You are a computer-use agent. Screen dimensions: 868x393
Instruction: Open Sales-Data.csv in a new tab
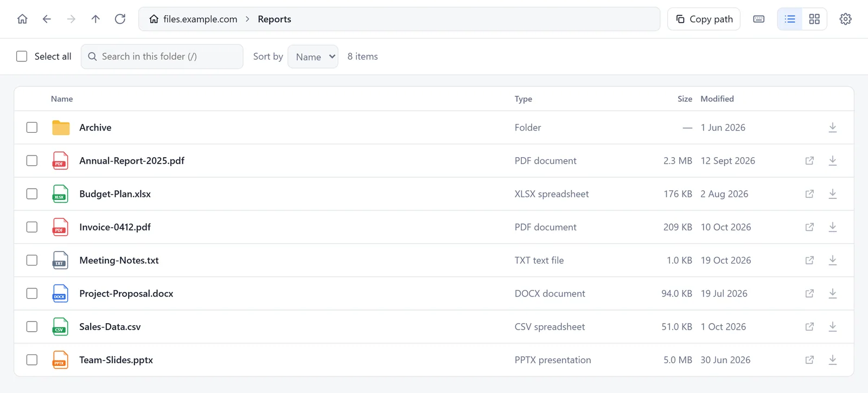click(x=809, y=326)
